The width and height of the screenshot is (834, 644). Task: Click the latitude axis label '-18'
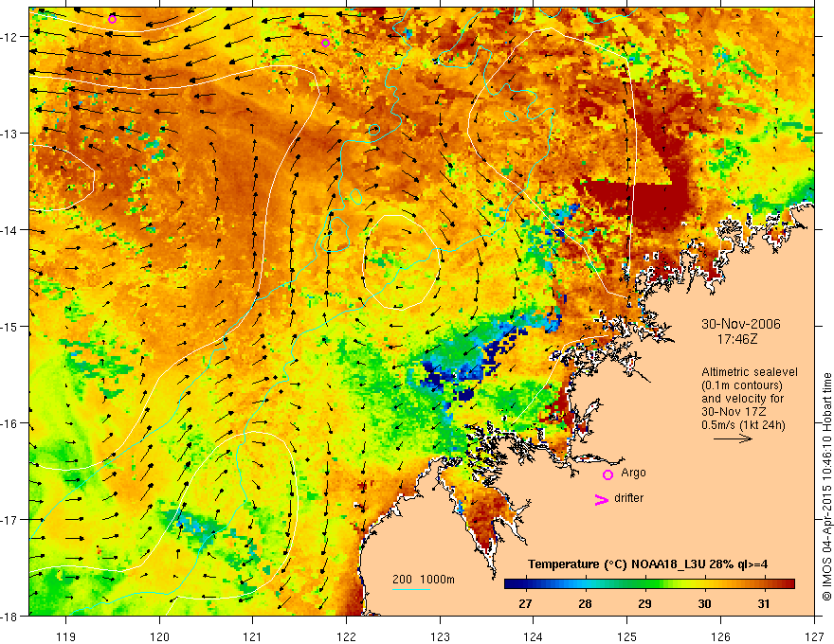(x=10, y=617)
